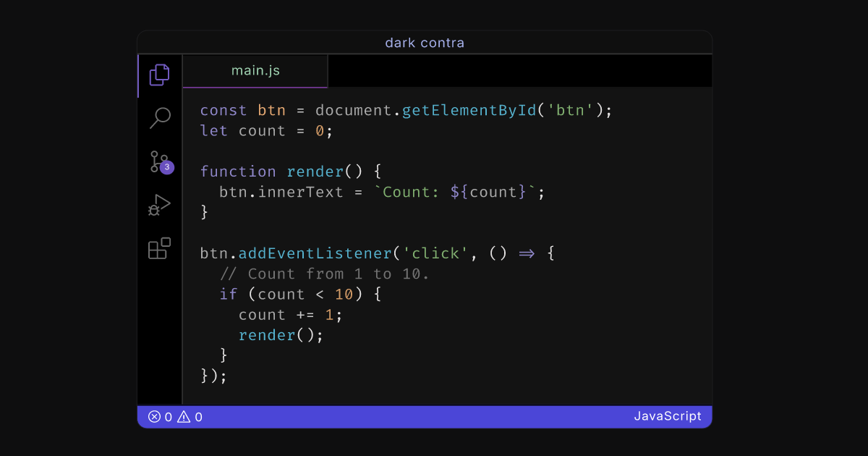Click the JavaScript language mode indicator
This screenshot has width=868, height=456.
pyautogui.click(x=668, y=416)
